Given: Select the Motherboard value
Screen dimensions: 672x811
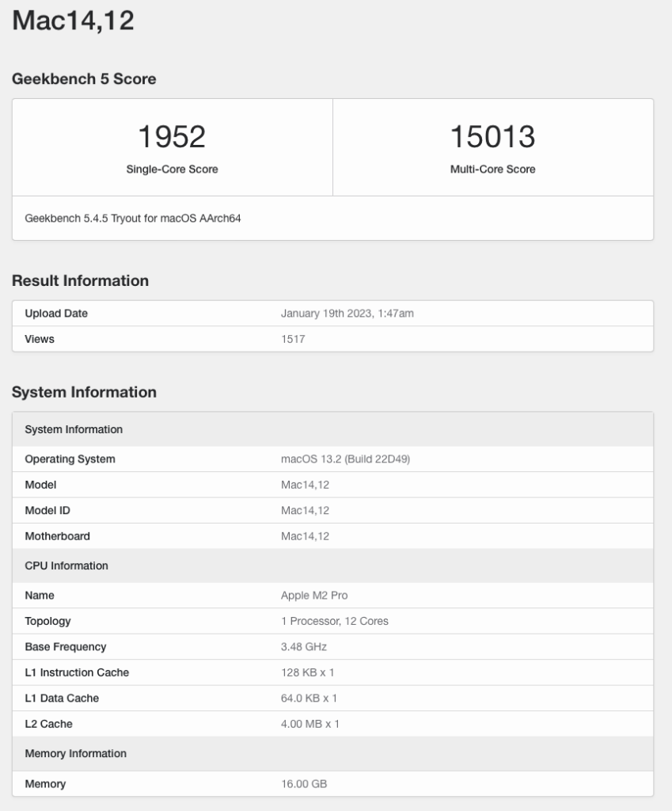Looking at the screenshot, I should coord(305,536).
